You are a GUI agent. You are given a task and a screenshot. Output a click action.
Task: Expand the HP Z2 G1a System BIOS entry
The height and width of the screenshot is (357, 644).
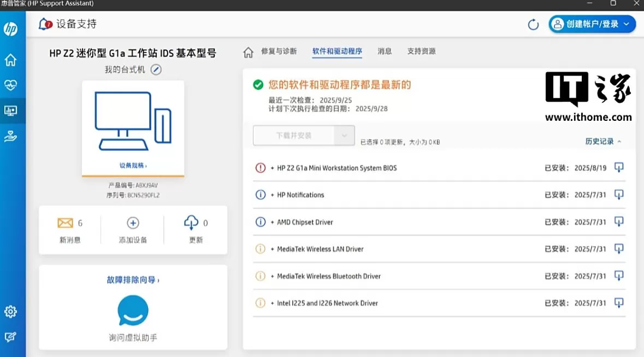[x=273, y=168]
